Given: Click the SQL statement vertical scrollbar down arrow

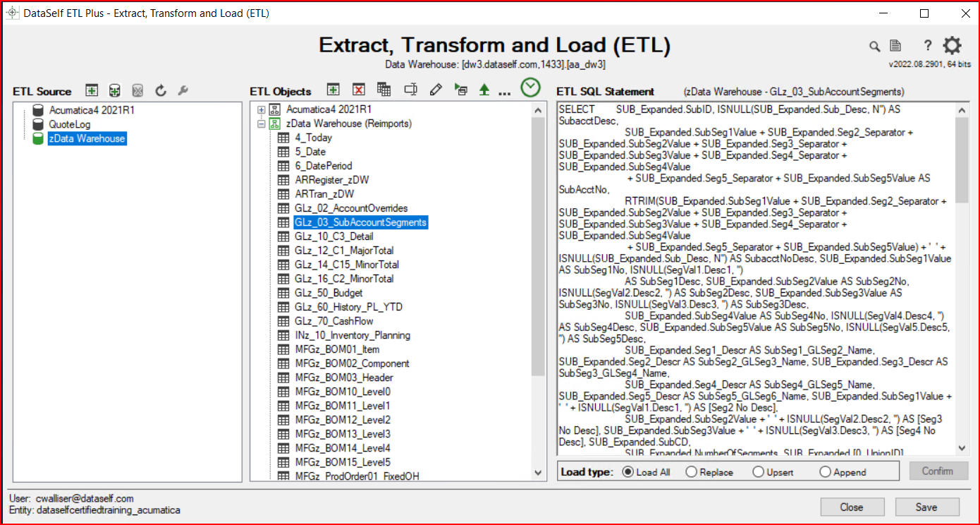Looking at the screenshot, I should coord(962,448).
